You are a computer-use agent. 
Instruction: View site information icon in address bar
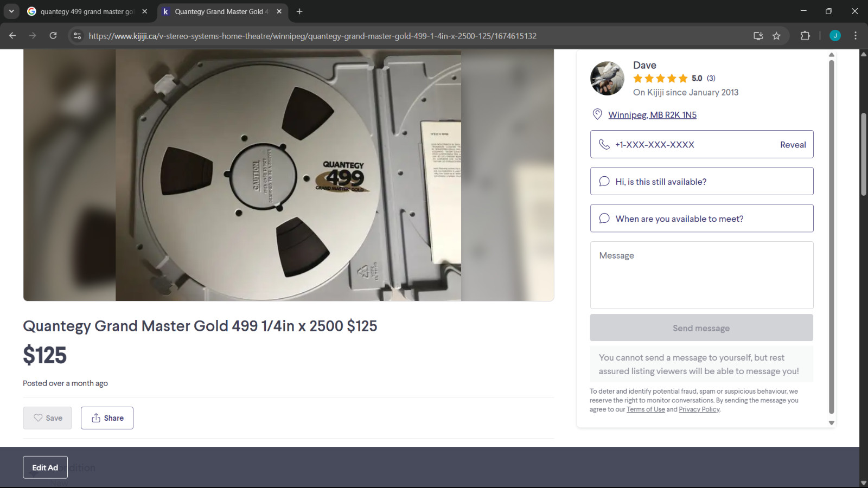tap(77, 36)
